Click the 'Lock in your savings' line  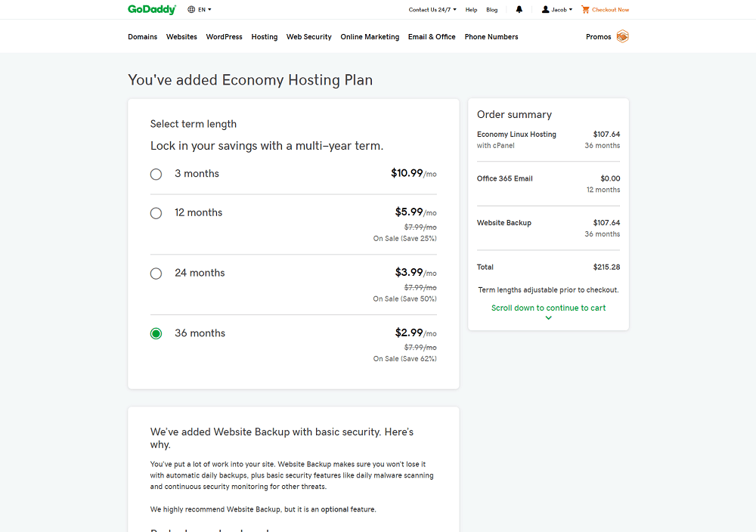(267, 146)
